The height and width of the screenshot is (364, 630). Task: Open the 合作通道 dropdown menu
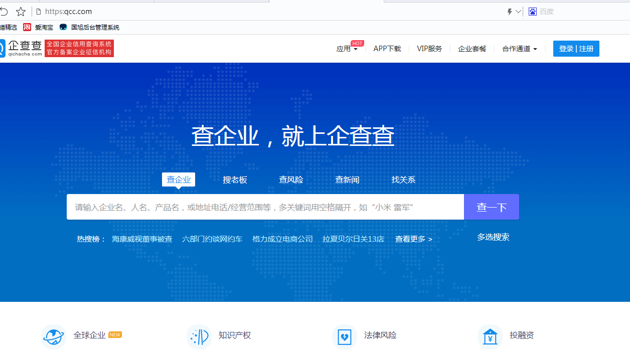pos(520,49)
